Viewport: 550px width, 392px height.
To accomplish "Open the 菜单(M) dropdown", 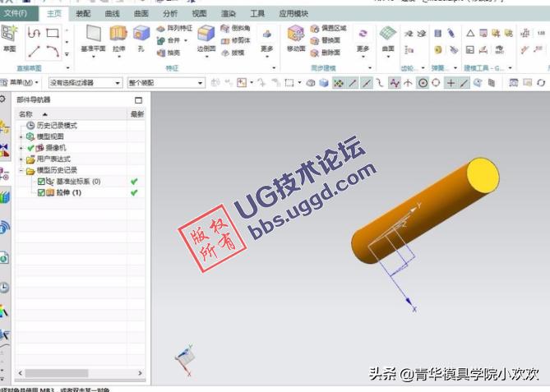I will 20,82.
